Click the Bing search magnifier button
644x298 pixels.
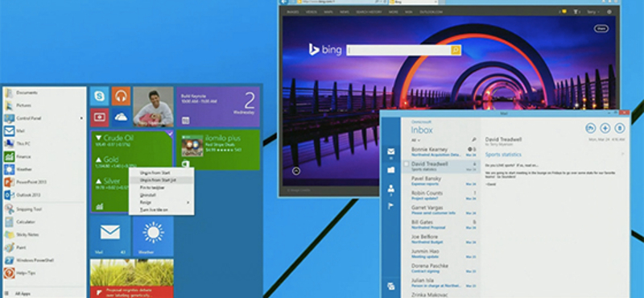click(456, 50)
